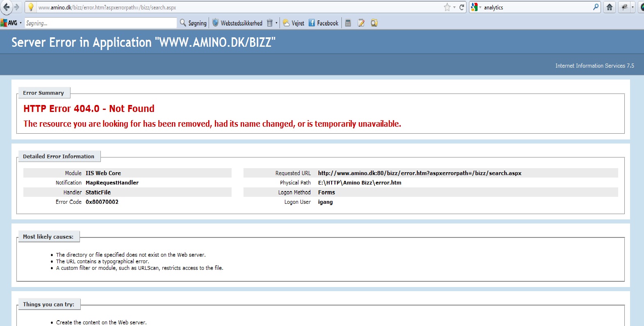
Task: Click the add-on icon next to Home
Action: click(x=624, y=7)
